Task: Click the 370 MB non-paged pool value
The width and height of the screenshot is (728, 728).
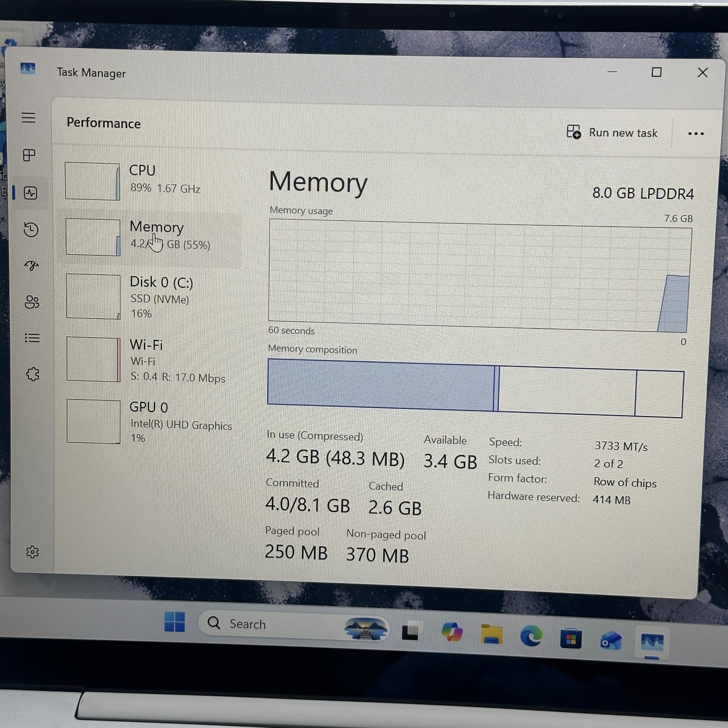Action: pos(377,555)
